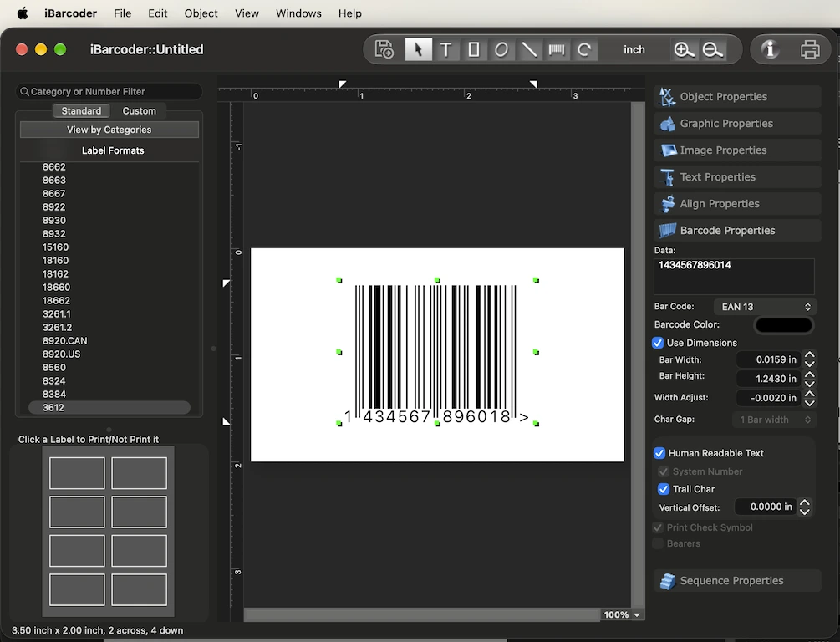Screen dimensions: 840x642
Task: Select label format 8920.CAN
Action: click(65, 341)
